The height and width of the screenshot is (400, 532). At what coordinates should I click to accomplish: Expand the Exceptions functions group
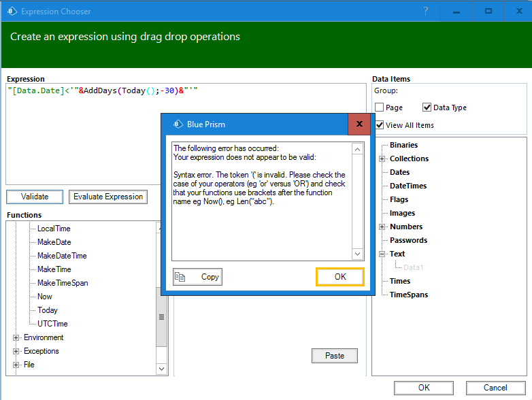16,351
